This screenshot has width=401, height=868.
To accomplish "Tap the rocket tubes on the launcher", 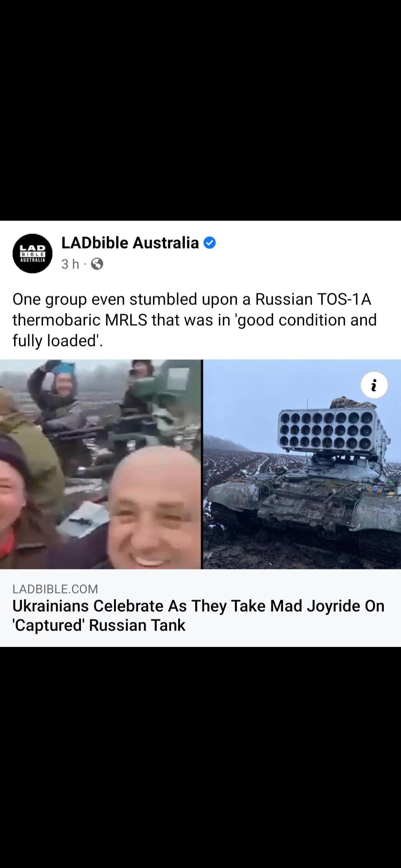I will pos(326,430).
